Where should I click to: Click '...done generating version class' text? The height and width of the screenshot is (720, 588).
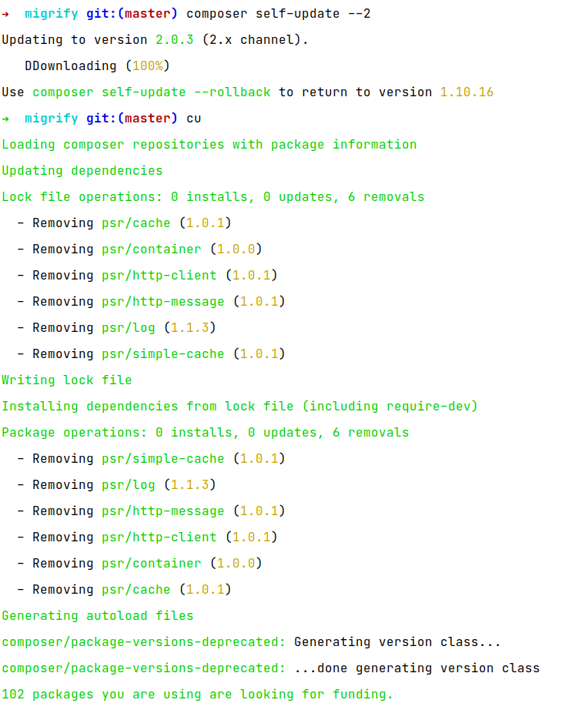tap(417, 668)
